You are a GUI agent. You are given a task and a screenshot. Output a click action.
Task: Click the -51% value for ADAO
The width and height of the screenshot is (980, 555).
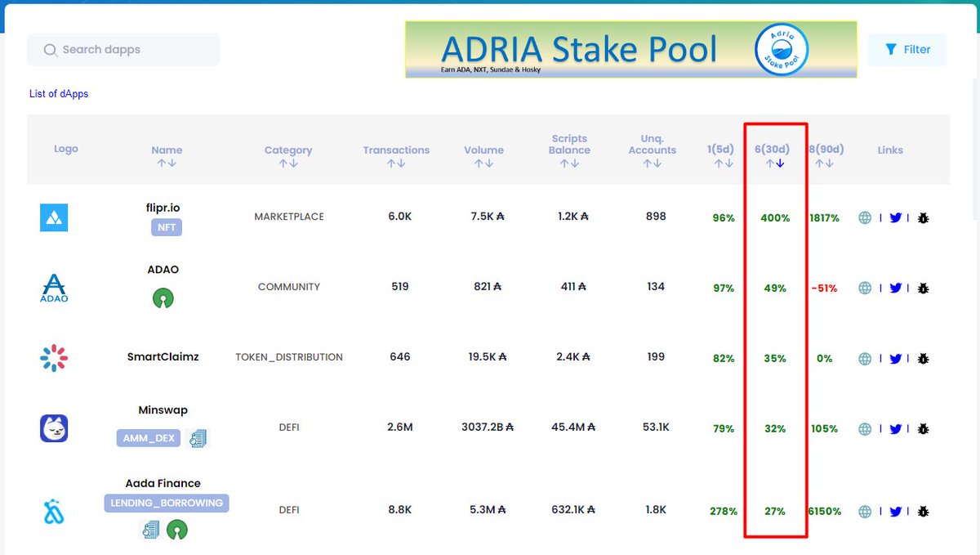pos(825,289)
